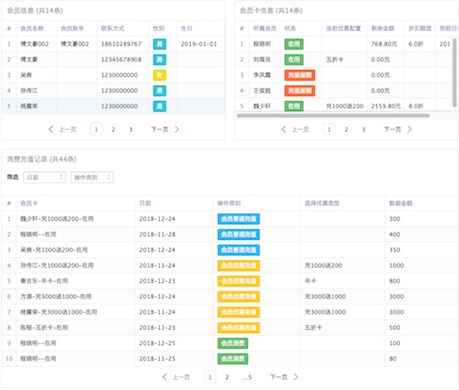Screen dimensions: 459x390
Task: Select page 3 in 会员信息 pagination
Action: (x=131, y=129)
